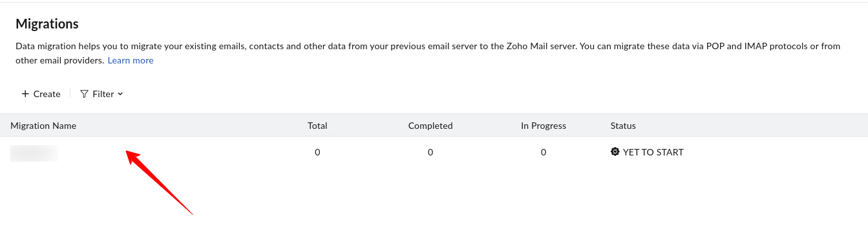
Task: Select the Create migration button text
Action: coord(47,94)
